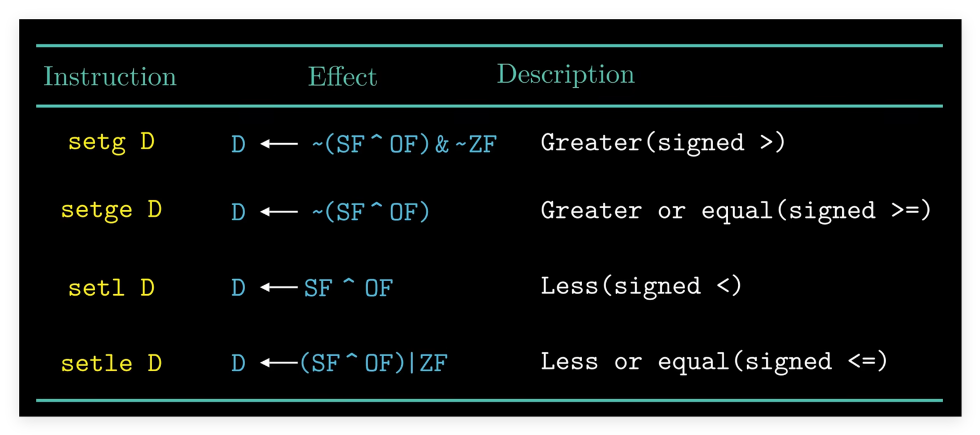The height and width of the screenshot is (435, 980).
Task: Select the setg D instruction text
Action: [111, 143]
